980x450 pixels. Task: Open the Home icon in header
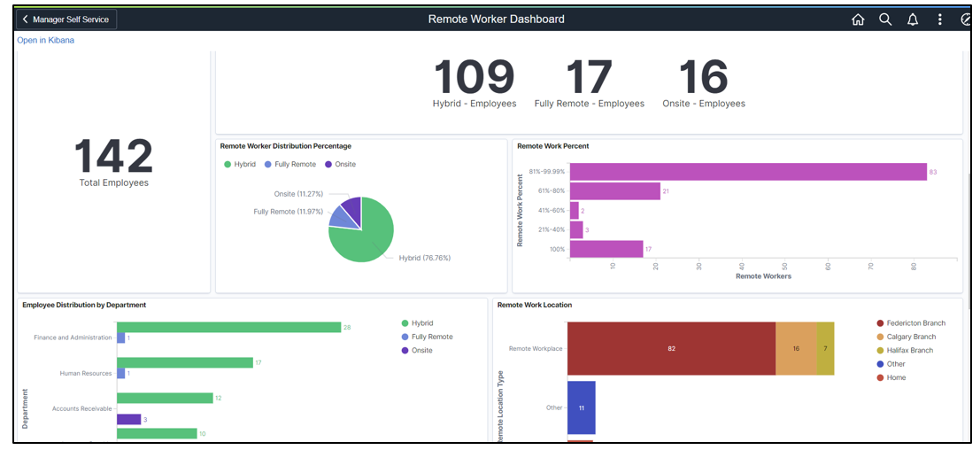click(x=858, y=19)
